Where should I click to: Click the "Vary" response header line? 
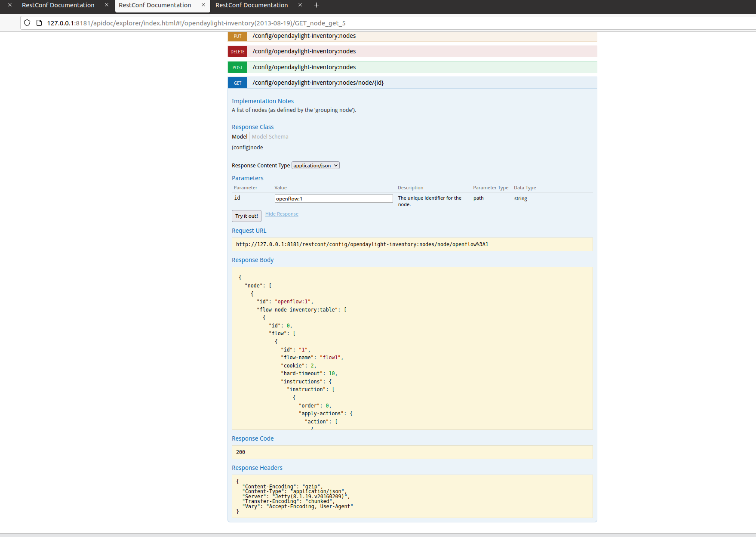298,506
